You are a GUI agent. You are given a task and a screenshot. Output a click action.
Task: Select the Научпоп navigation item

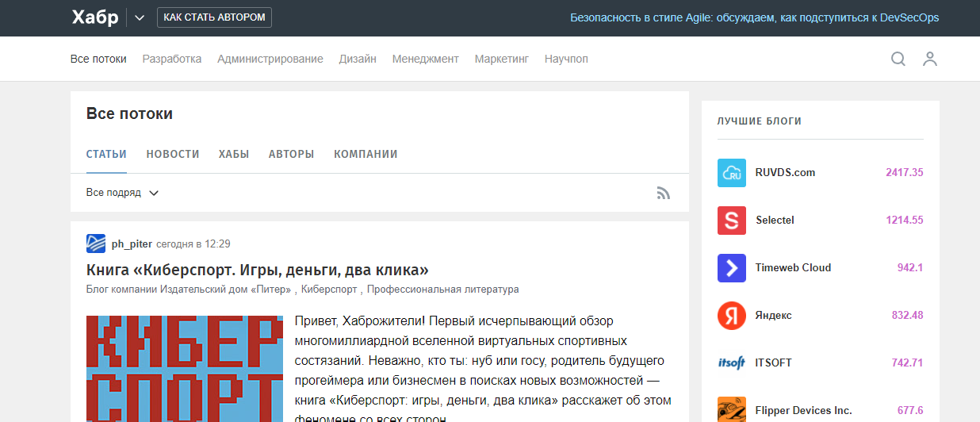click(x=566, y=59)
